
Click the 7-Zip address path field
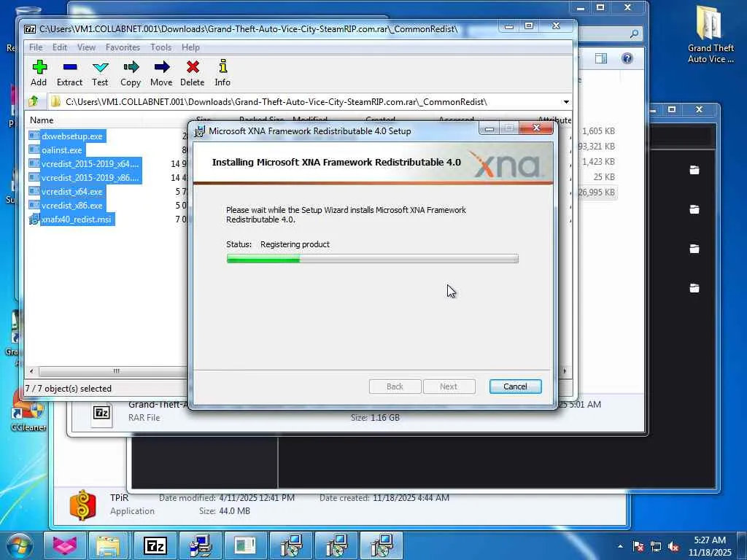click(305, 102)
